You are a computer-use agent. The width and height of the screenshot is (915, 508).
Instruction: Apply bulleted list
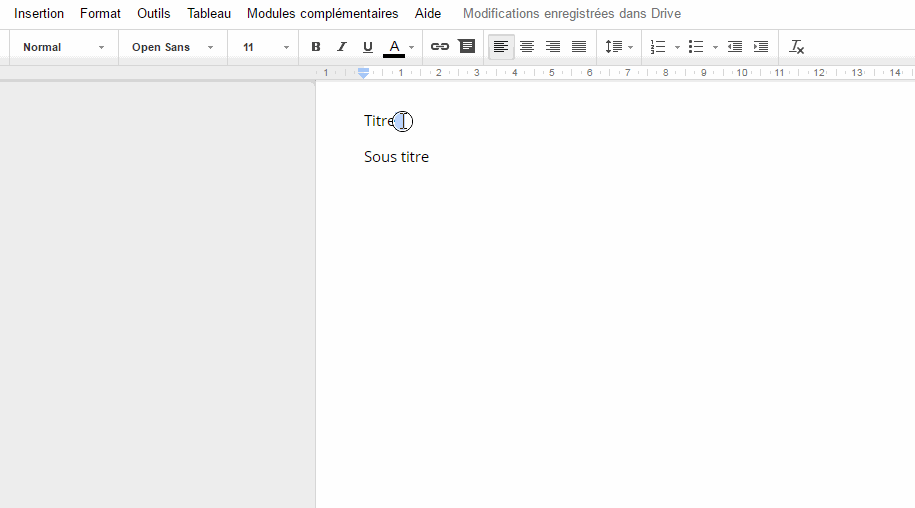point(696,47)
